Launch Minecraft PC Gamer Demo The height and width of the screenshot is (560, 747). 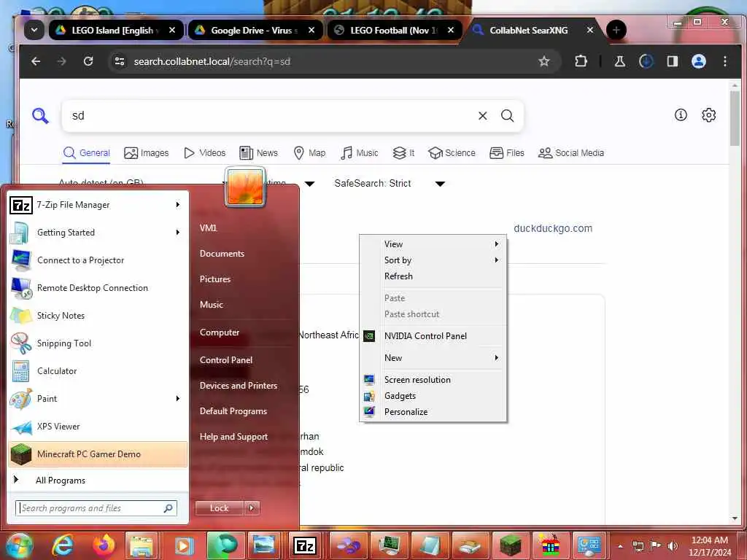point(98,454)
